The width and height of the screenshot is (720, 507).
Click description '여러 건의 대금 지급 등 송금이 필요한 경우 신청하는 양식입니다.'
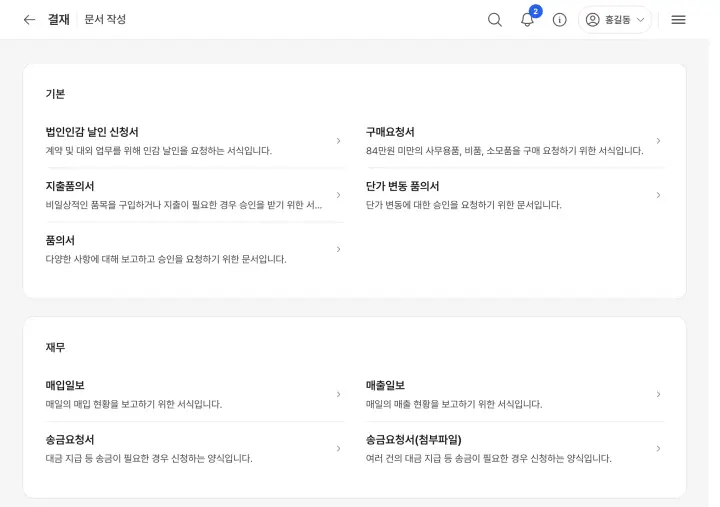pyautogui.click(x=489, y=459)
